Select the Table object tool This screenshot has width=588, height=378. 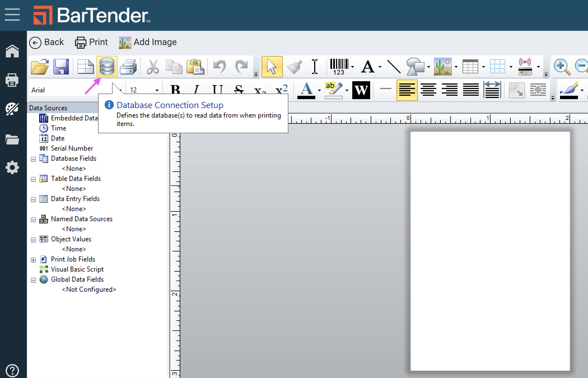click(x=470, y=67)
